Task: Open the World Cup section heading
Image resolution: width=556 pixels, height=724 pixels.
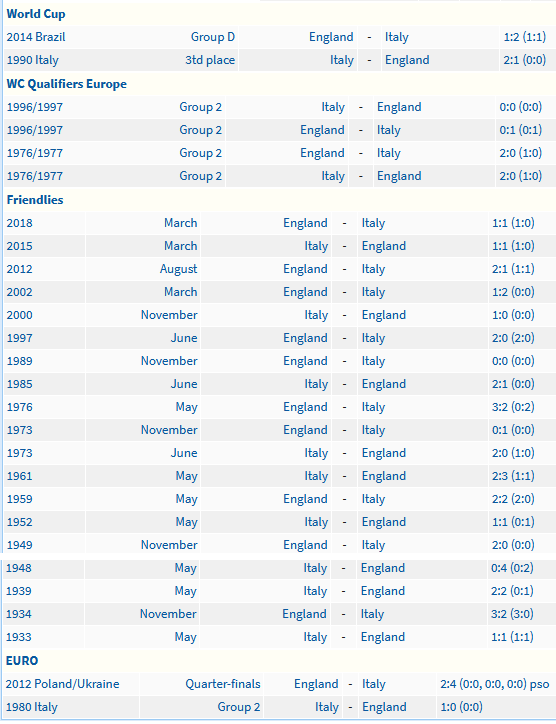Action: [x=36, y=14]
